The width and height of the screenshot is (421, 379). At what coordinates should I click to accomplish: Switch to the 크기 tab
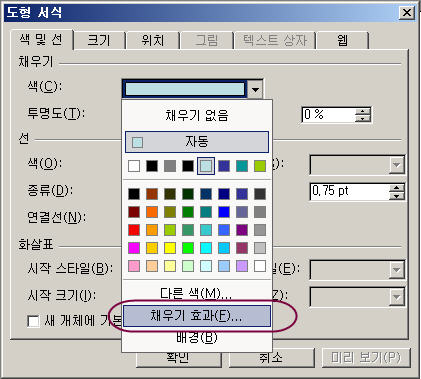pos(99,40)
